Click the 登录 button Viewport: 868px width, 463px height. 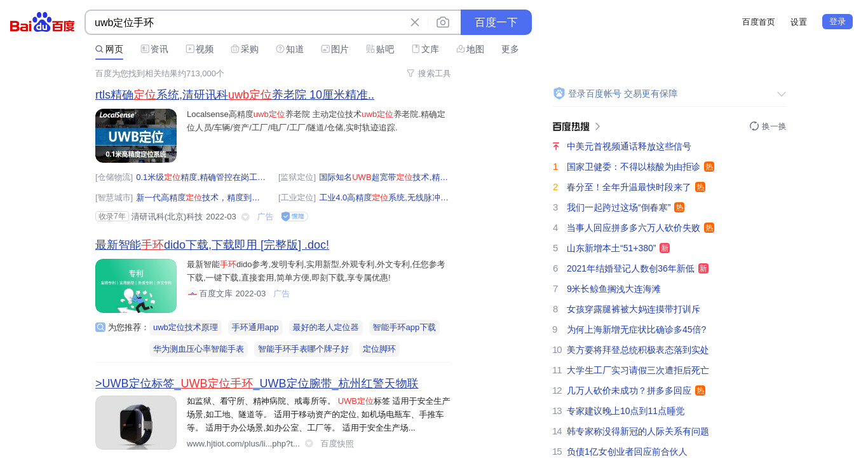837,22
